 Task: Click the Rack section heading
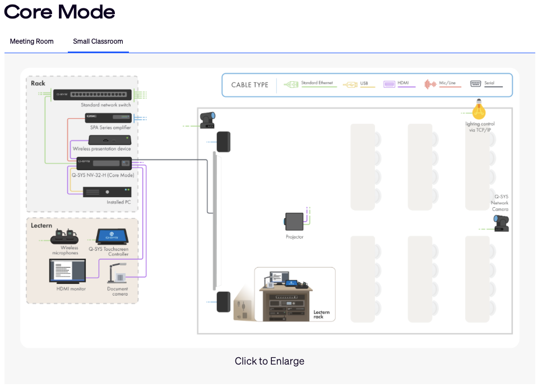38,83
